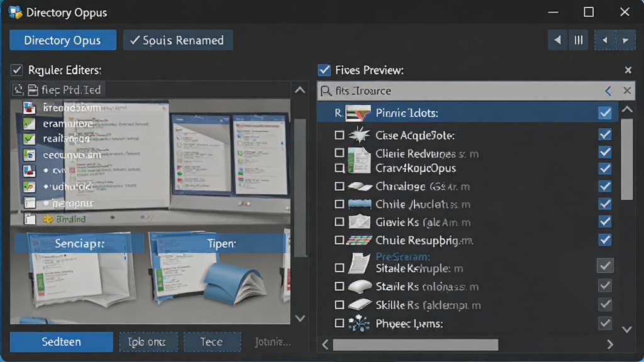
Task: Click the right list scroll-down arrow
Action: tap(627, 329)
